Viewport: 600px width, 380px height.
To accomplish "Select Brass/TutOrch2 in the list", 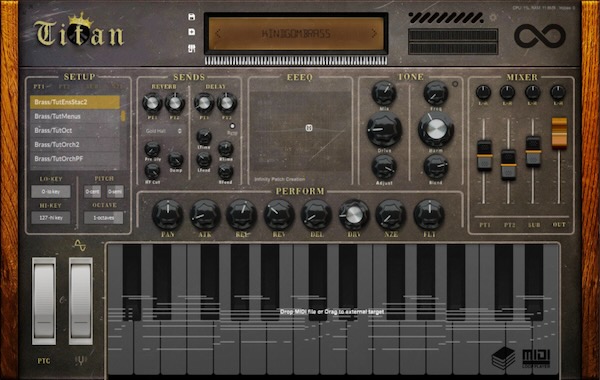I will pyautogui.click(x=75, y=145).
